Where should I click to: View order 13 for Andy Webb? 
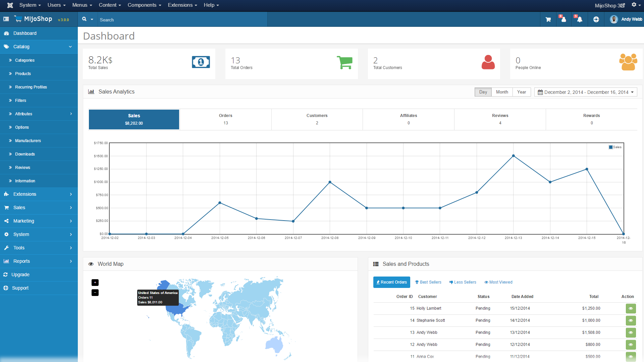631,333
